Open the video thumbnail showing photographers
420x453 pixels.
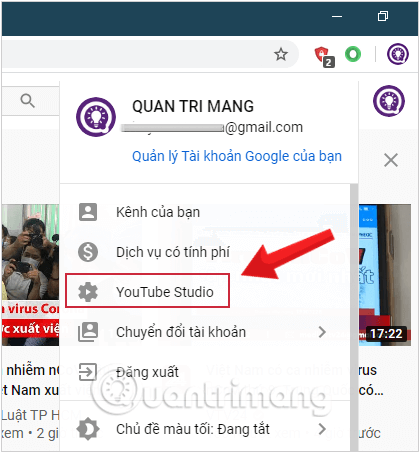click(x=30, y=275)
